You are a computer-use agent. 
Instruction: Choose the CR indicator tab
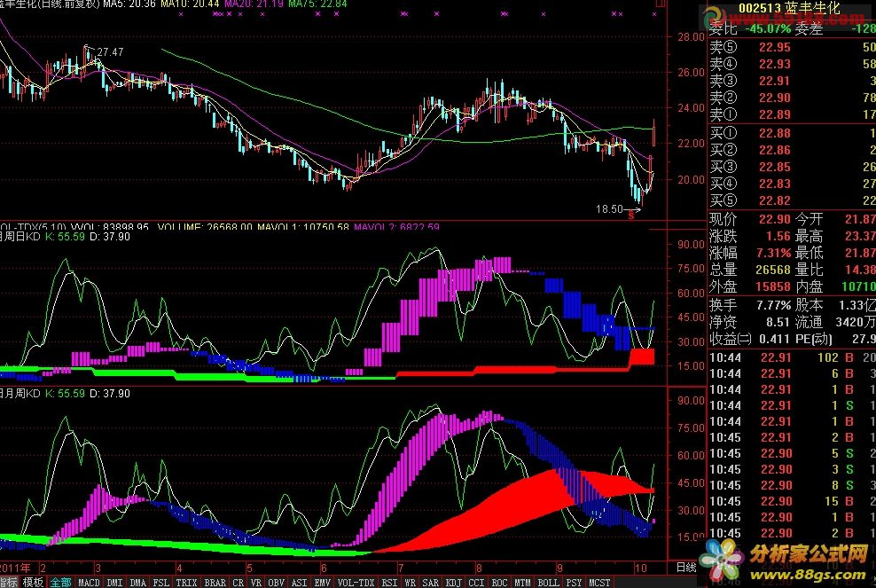(x=238, y=582)
